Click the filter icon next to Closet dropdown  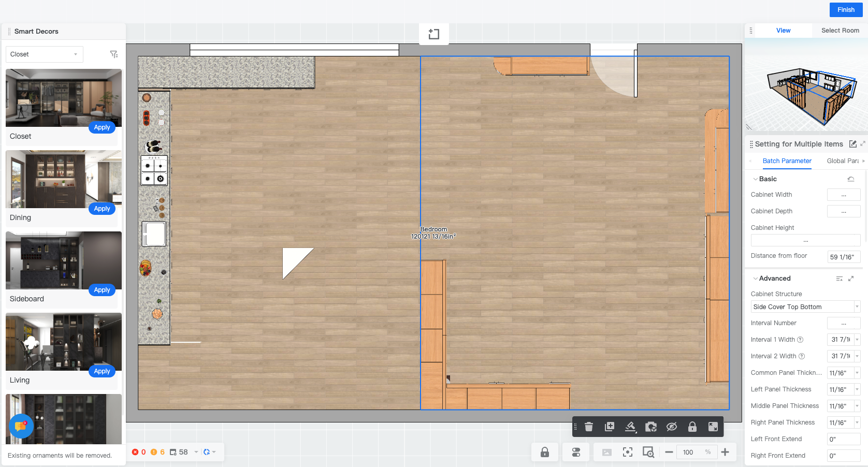tap(114, 54)
